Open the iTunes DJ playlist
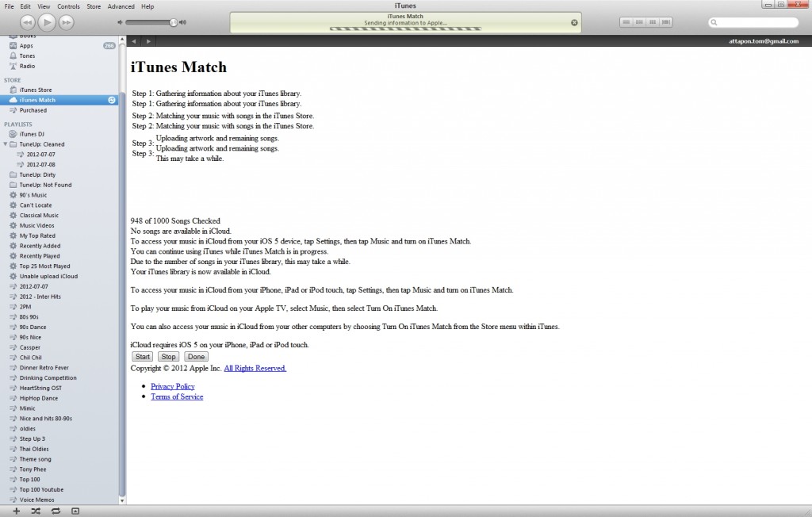Viewport: 812px width, 517px height. (30, 133)
